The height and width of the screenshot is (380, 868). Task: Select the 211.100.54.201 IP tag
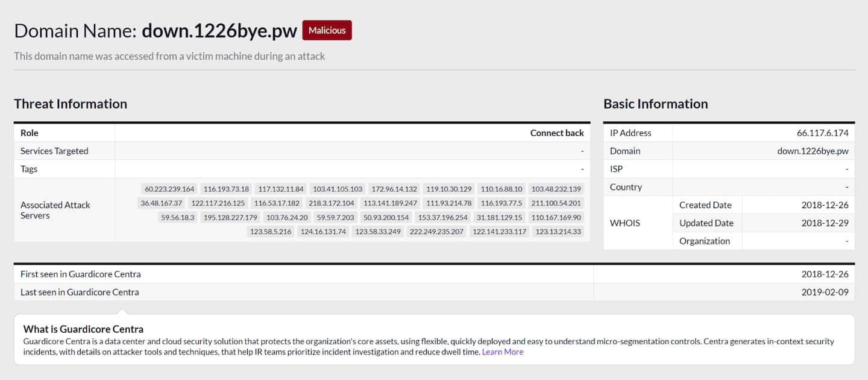pyautogui.click(x=556, y=203)
